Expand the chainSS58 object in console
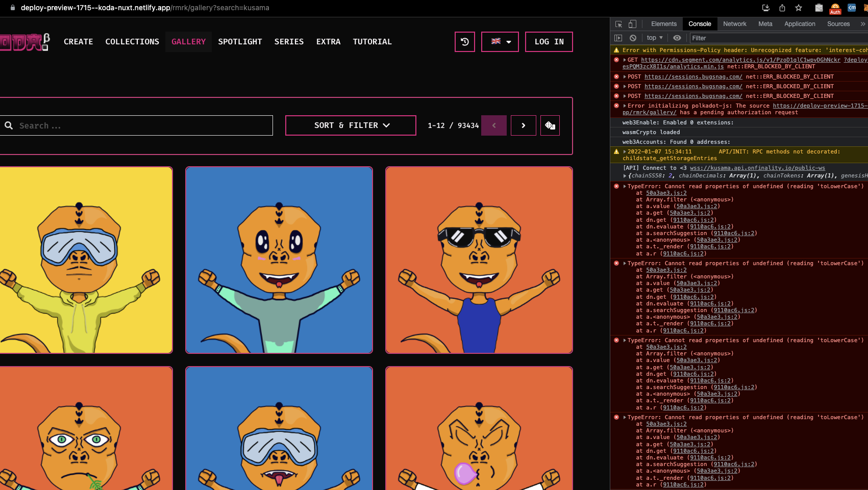The height and width of the screenshot is (490, 868). coord(625,176)
